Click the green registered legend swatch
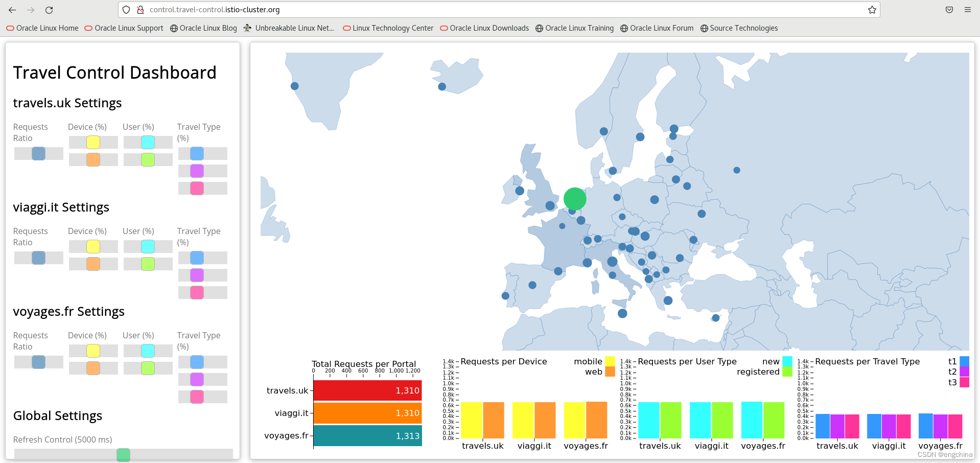 pos(787,372)
